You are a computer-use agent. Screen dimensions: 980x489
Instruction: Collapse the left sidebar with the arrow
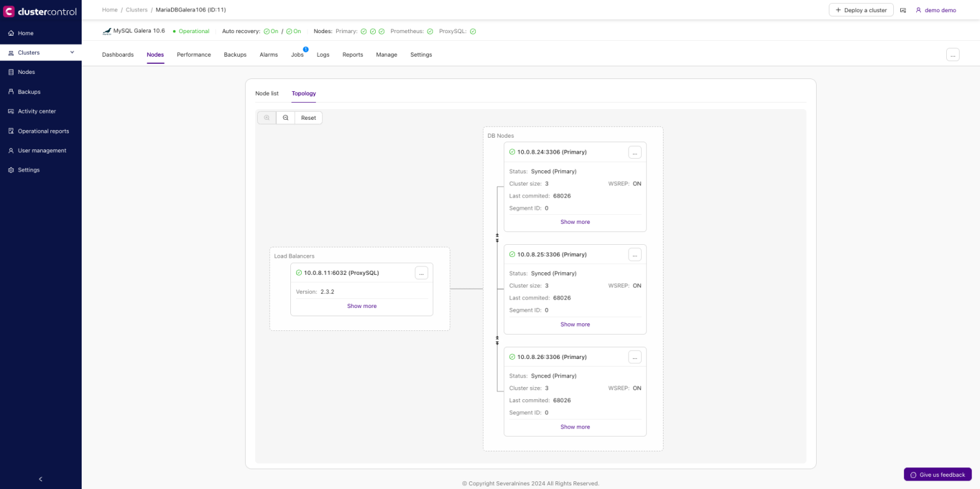[x=40, y=479]
